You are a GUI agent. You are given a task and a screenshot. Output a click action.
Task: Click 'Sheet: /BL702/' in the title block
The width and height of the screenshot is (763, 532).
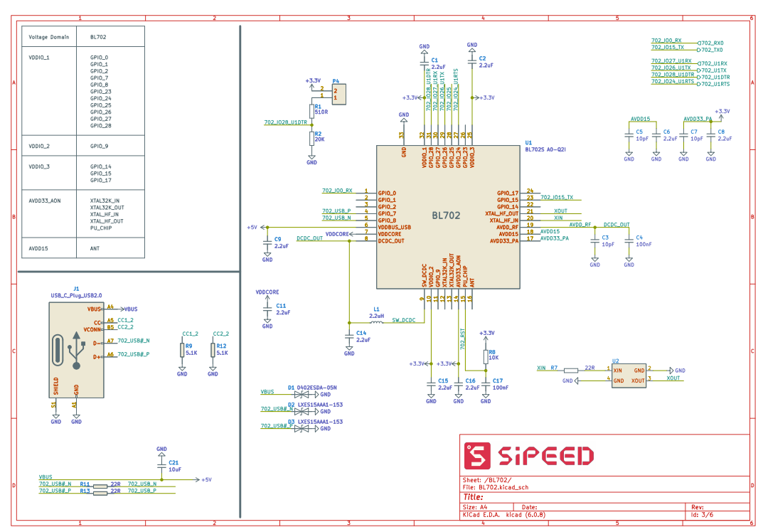click(x=487, y=480)
